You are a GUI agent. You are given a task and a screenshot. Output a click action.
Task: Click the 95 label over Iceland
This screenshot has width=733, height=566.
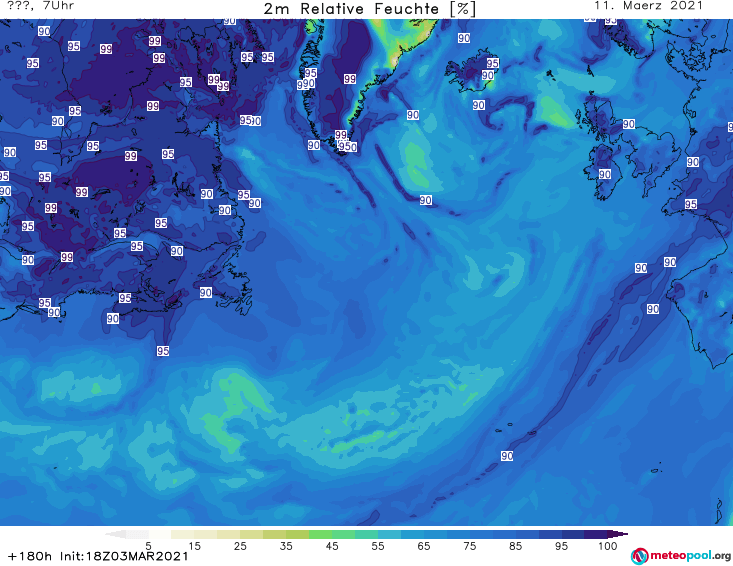click(493, 63)
